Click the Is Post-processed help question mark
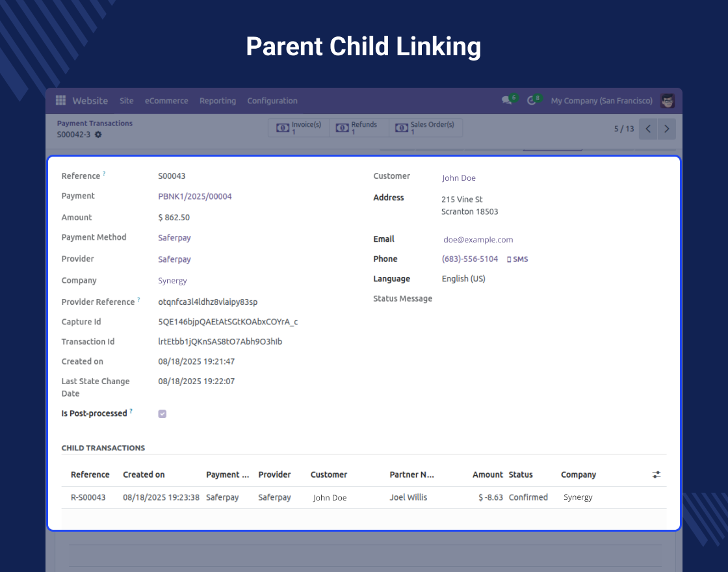The width and height of the screenshot is (728, 572). [x=131, y=411]
